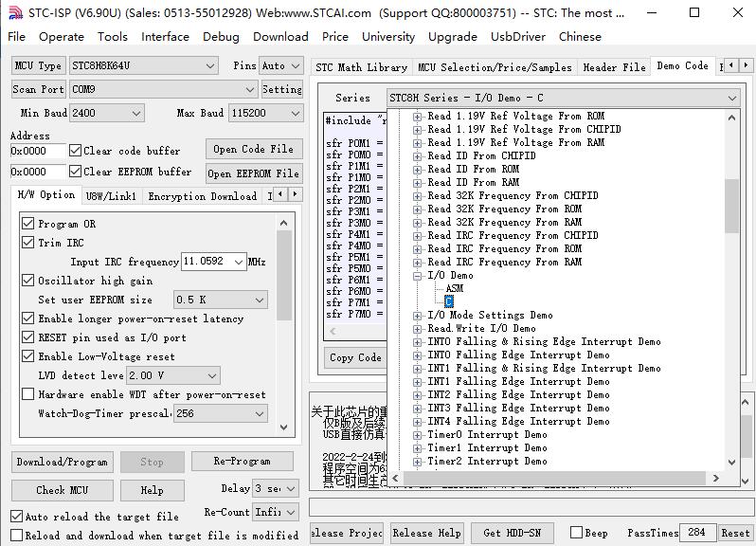Expand Read ID From CHIPID node
The width and height of the screenshot is (756, 546).
coord(417,156)
